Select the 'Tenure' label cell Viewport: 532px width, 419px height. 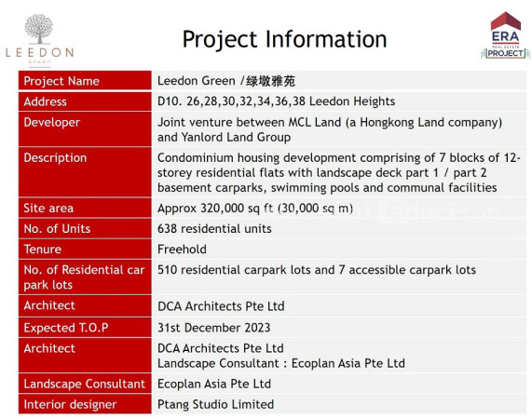pyautogui.click(x=85, y=250)
